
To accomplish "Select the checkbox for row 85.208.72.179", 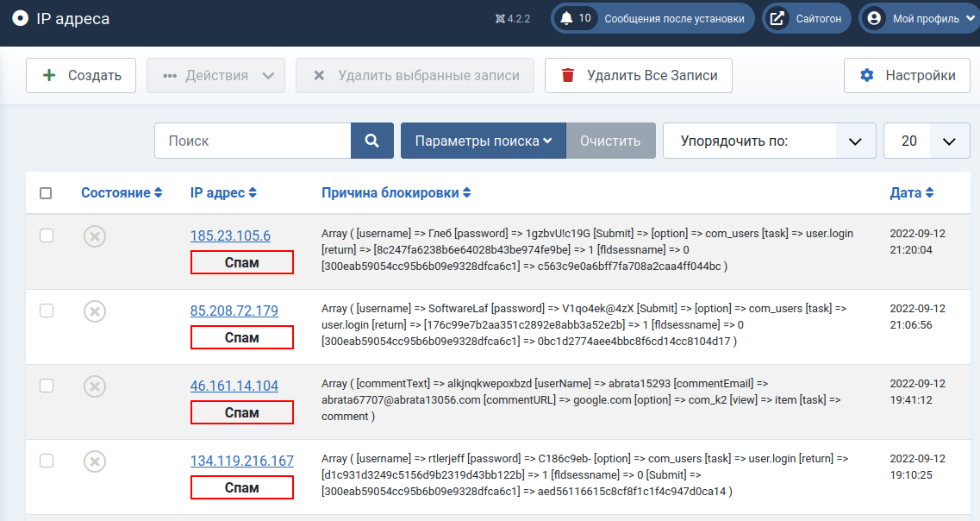I will click(x=47, y=311).
